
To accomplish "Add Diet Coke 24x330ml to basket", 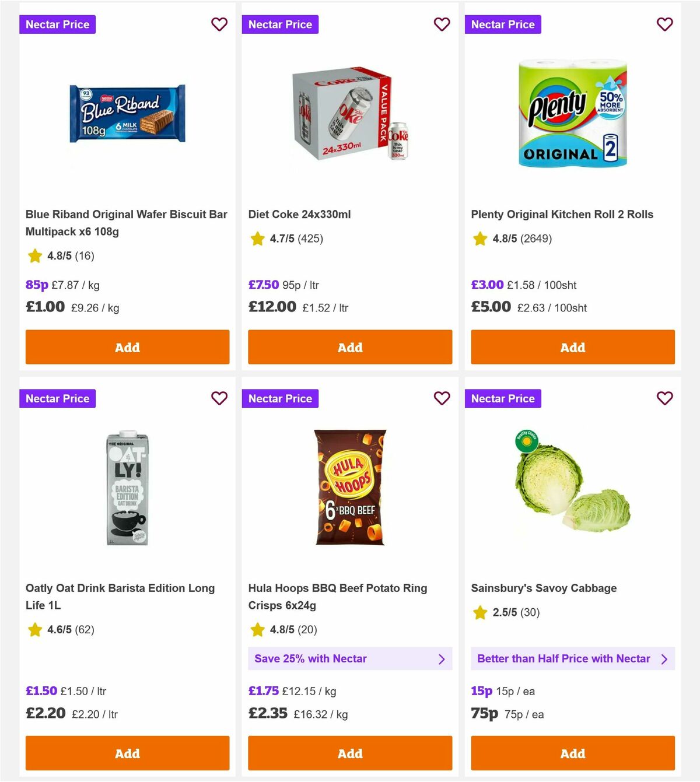I will tap(350, 347).
